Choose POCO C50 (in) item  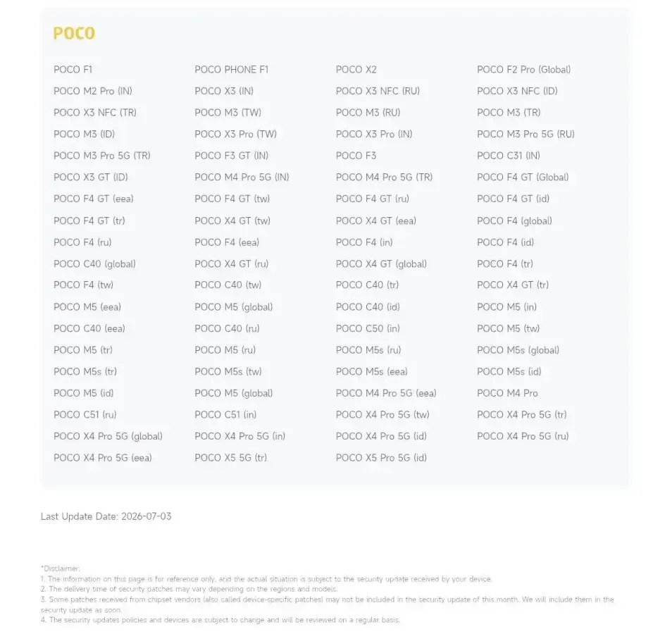point(368,328)
